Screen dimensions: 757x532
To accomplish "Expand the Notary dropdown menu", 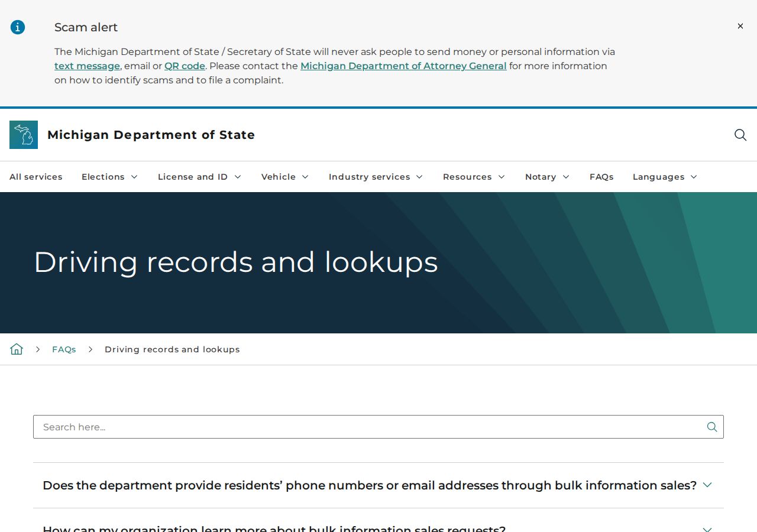I will [x=547, y=177].
